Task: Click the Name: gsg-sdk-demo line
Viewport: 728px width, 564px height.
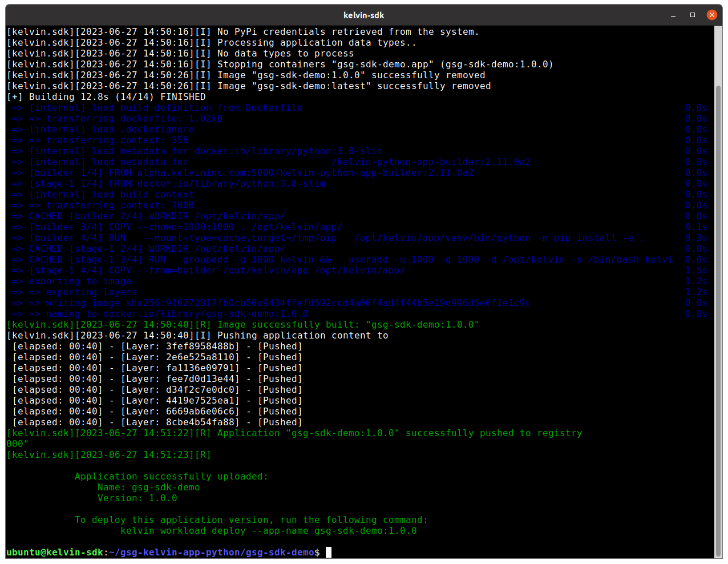Action: (x=148, y=487)
